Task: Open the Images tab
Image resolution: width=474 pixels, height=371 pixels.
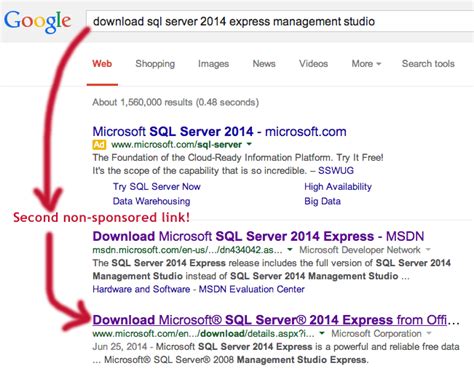Action: coord(213,64)
